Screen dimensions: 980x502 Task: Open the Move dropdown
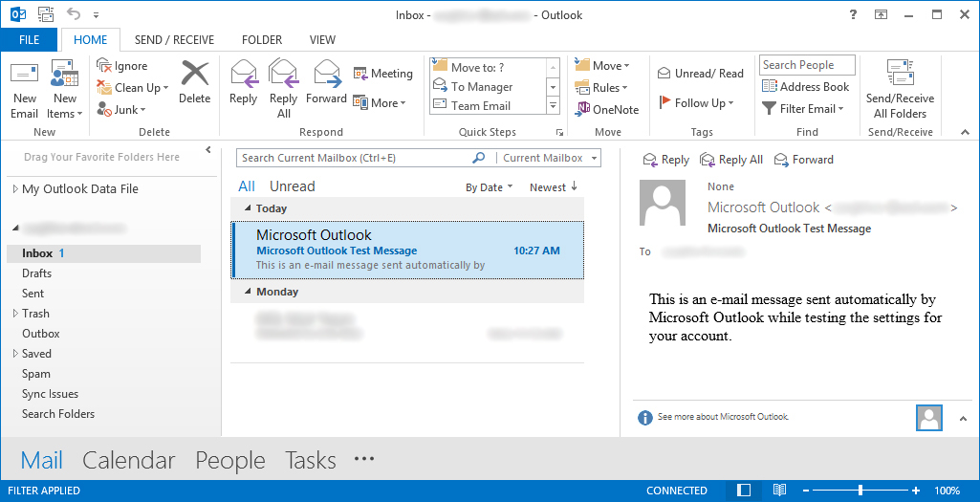coord(602,66)
